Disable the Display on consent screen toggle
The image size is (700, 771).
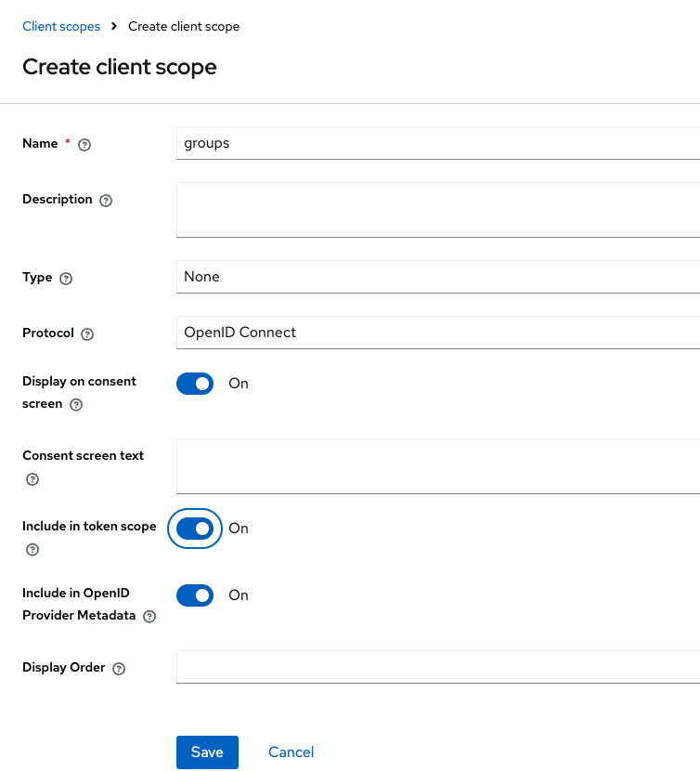[195, 384]
